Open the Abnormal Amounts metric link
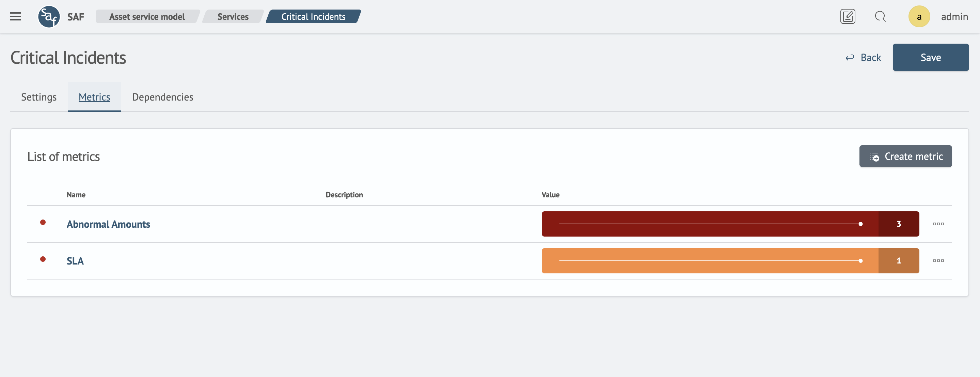The image size is (980, 377). (x=108, y=224)
